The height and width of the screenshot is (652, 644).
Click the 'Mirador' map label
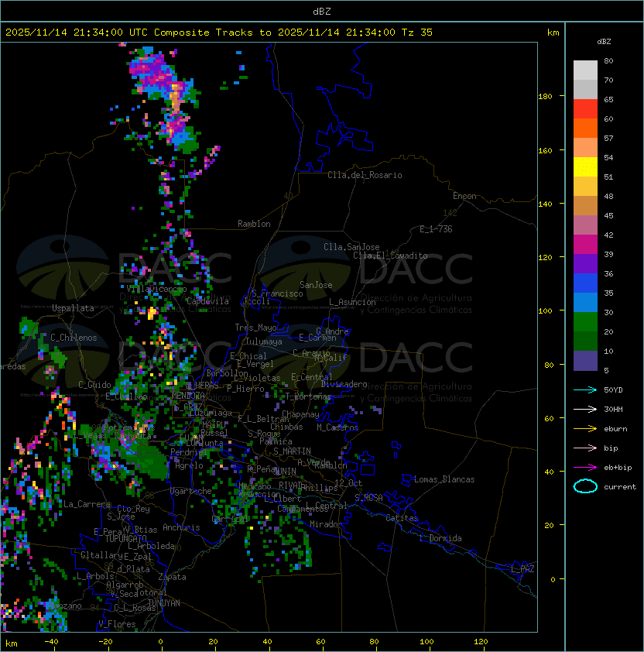(x=327, y=524)
